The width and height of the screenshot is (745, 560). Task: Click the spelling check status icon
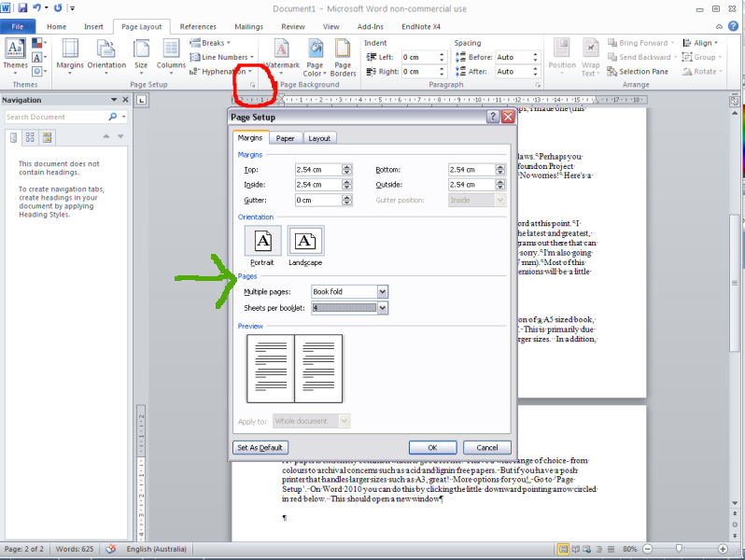[x=111, y=549]
